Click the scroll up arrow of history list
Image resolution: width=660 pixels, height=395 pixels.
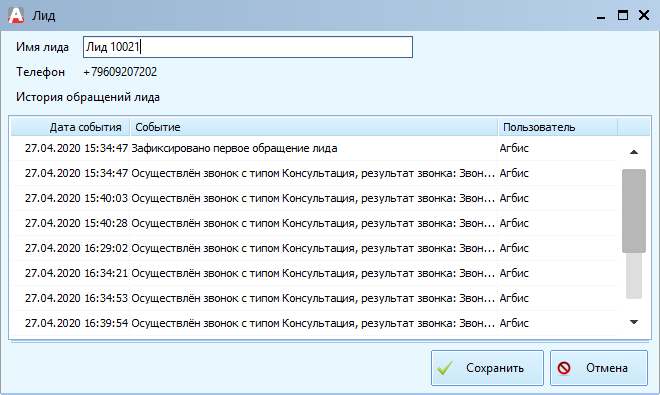coord(634,152)
